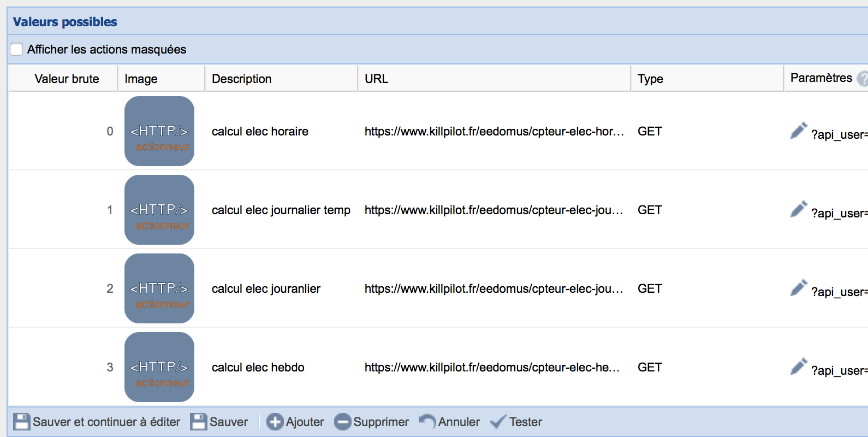868x437 pixels.
Task: Edit parameters pencil for calcul elec horaire
Action: point(798,131)
